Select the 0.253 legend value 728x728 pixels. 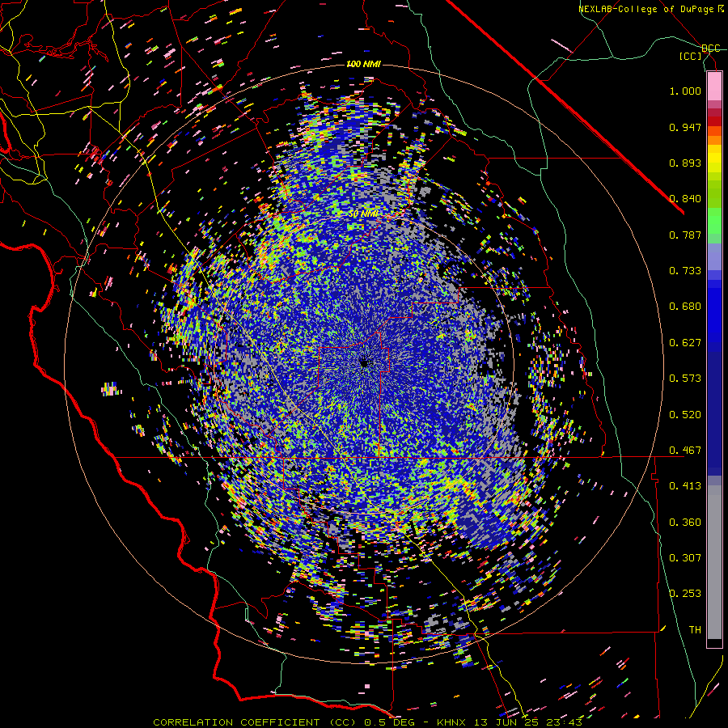tap(685, 594)
